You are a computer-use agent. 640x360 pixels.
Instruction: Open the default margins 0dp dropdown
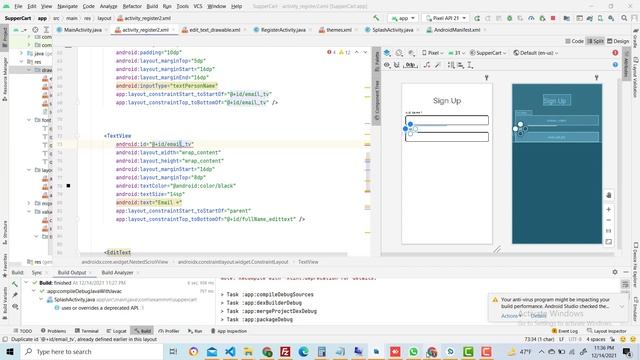pos(410,65)
